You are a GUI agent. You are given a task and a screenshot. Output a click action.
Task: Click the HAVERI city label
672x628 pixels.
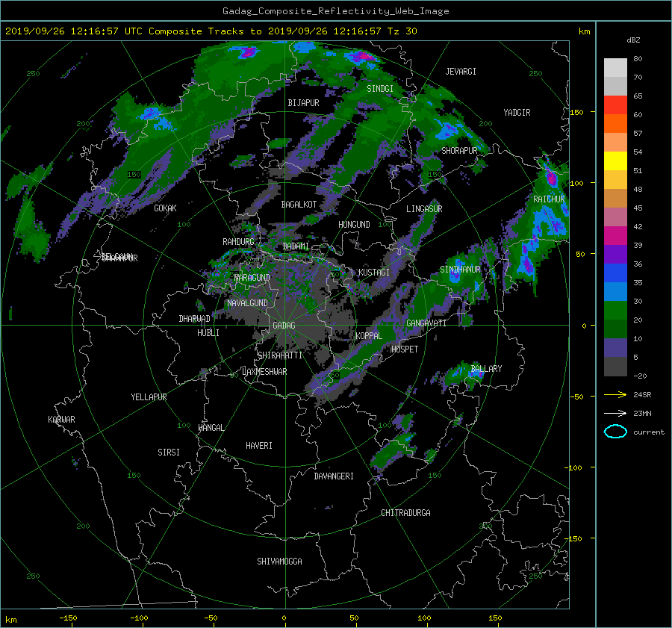click(x=259, y=446)
